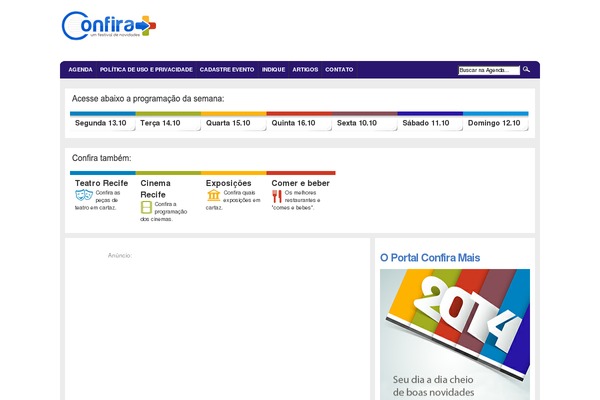Open the Teatro Recife link

pos(101,183)
